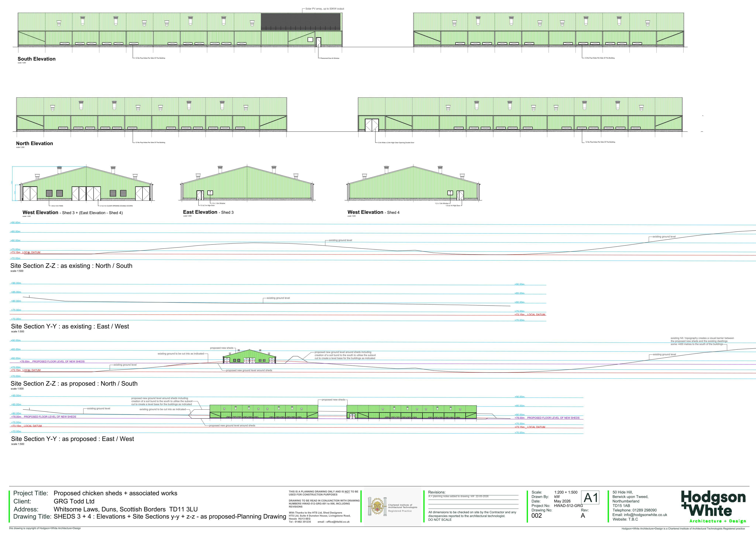
Task: Click email link 'info@hodgsonwhite.co.uk'
Action: tap(645, 515)
